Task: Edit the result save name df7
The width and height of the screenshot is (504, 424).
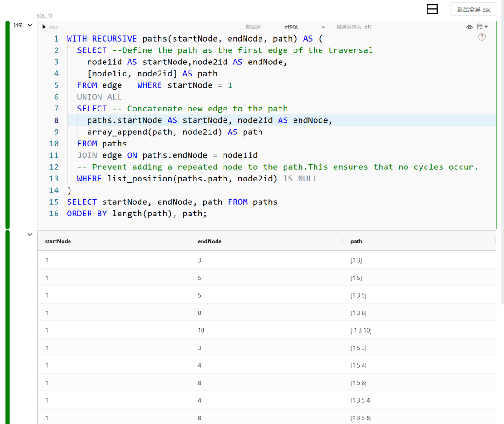Action: pos(368,27)
